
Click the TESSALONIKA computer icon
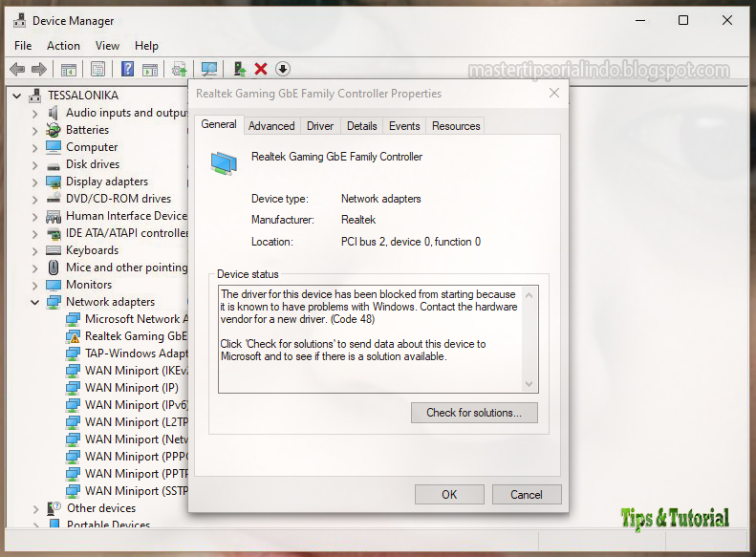34,96
